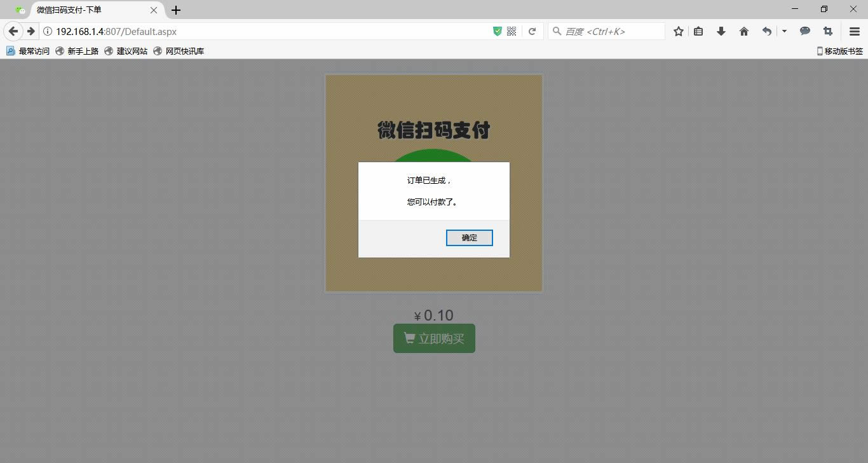Open a new tab with the plus button

(x=176, y=10)
